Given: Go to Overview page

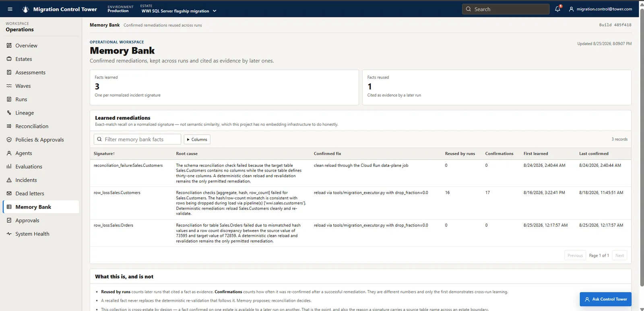Looking at the screenshot, I should [x=41, y=46].
